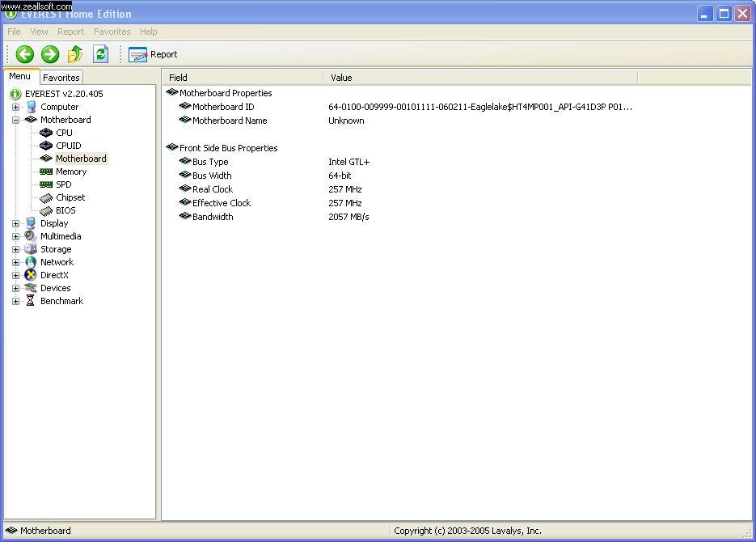Click the Memory module icon
This screenshot has height=542, width=756.
[x=46, y=171]
